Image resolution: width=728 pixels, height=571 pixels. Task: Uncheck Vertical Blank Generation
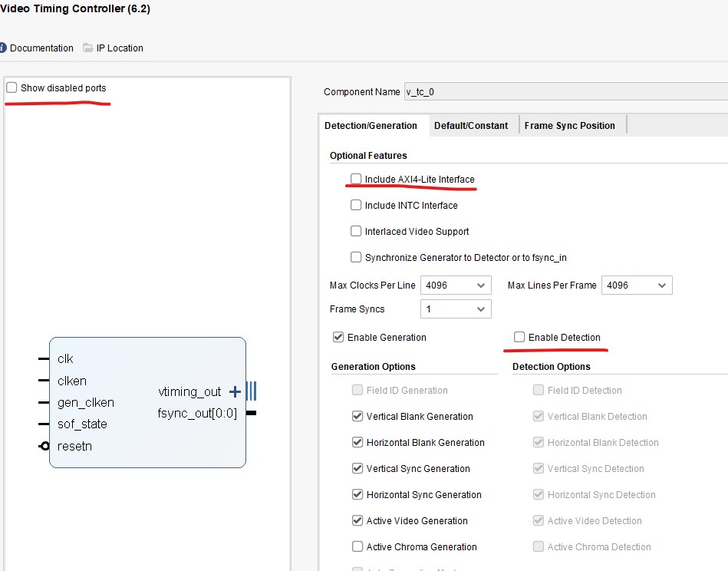tap(357, 417)
